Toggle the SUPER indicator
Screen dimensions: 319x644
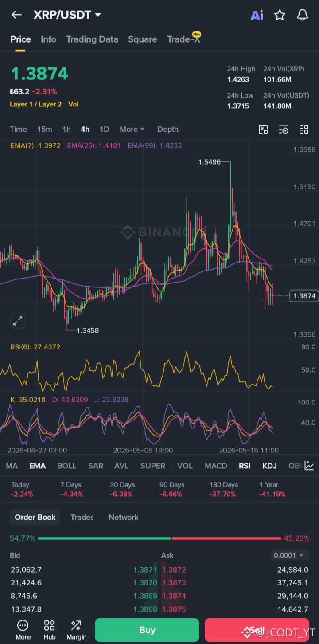[153, 466]
